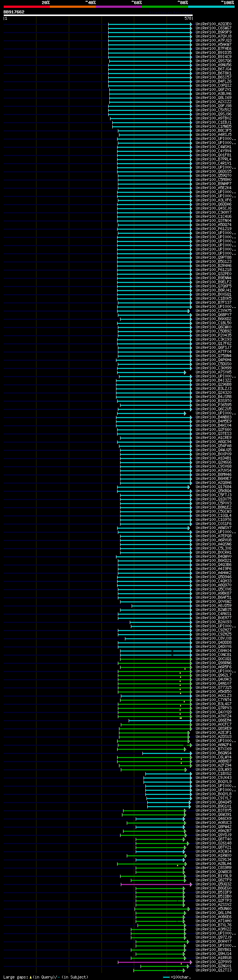The height and width of the screenshot is (980, 238).
Task: Select the UniRef100_A2BLA4 label
Action: coord(213,863)
